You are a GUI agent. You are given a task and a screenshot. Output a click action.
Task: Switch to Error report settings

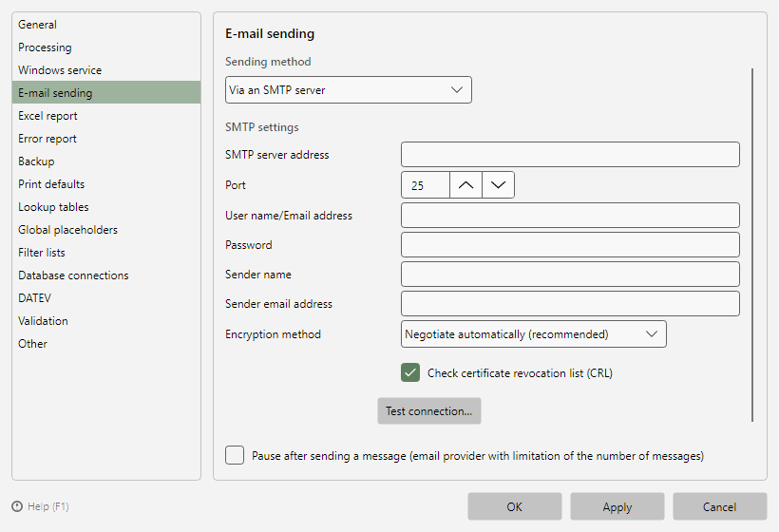[106, 139]
